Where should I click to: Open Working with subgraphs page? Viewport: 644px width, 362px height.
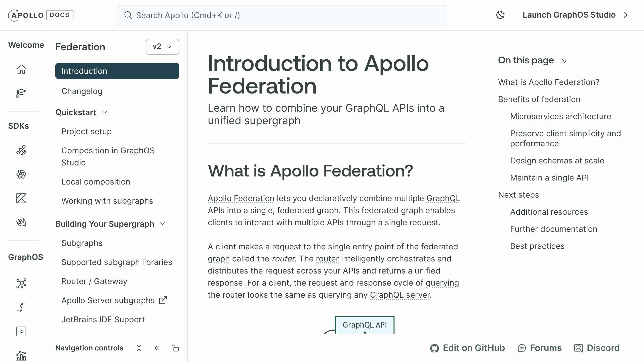107,201
